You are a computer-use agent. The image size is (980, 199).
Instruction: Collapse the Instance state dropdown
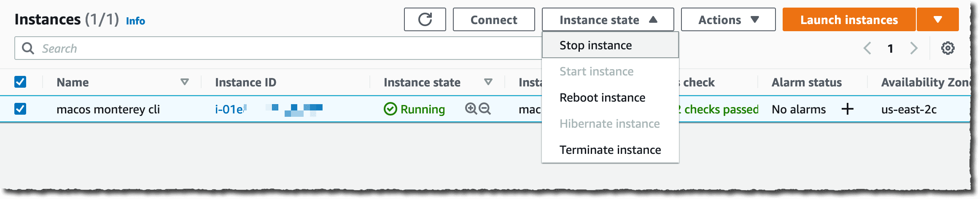[x=608, y=19]
